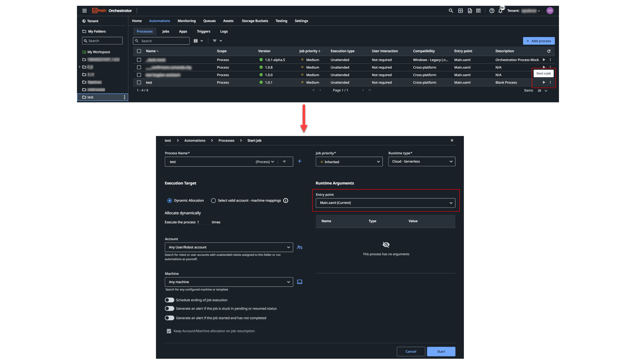The height and width of the screenshot is (362, 644).
Task: Expand the items per page dropdown showing 20
Action: click(542, 90)
